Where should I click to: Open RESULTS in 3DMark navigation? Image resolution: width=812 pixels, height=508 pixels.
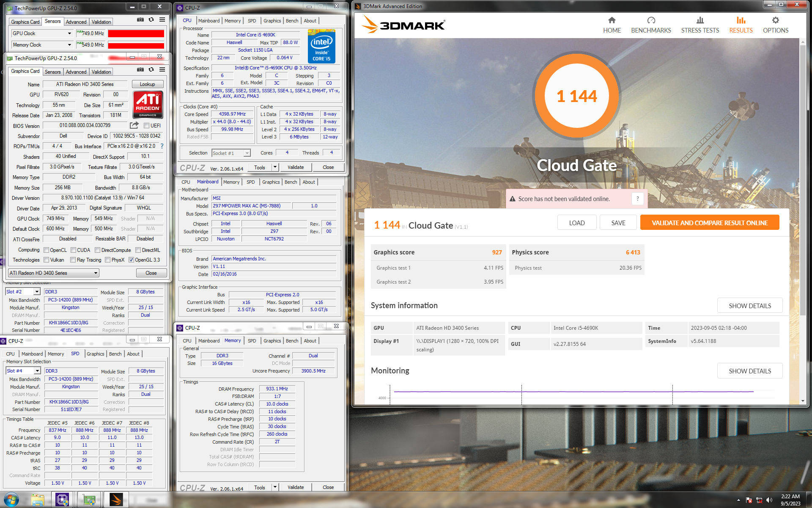(x=741, y=25)
